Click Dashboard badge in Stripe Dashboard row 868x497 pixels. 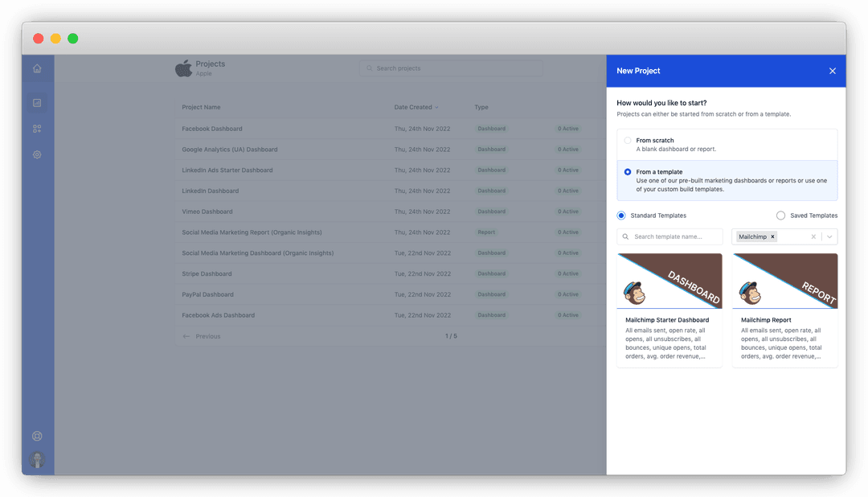491,273
